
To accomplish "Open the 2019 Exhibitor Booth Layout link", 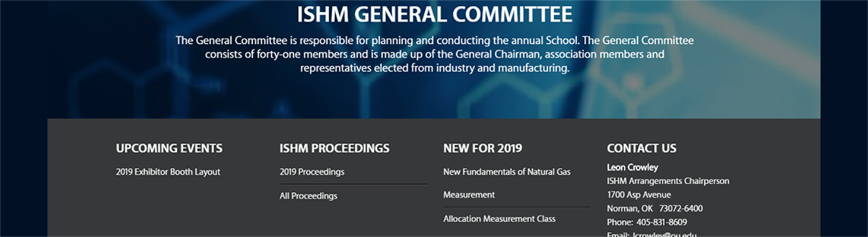I will (x=168, y=172).
